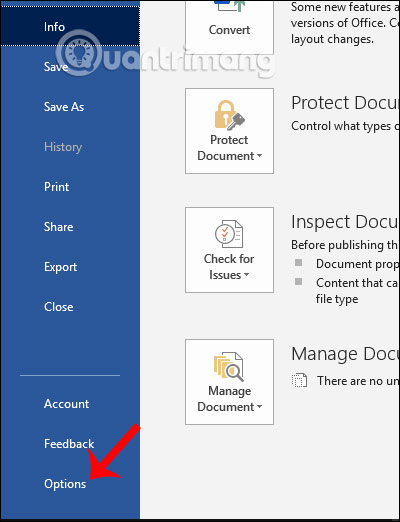Click the Protect Document padlock icon
This screenshot has width=400, height=522.
coord(229,115)
